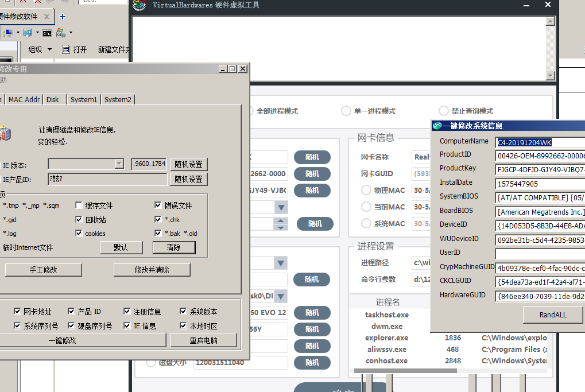Click the VirtualHardwares eye logo icon
The height and width of the screenshot is (392, 585).
pos(140,5)
